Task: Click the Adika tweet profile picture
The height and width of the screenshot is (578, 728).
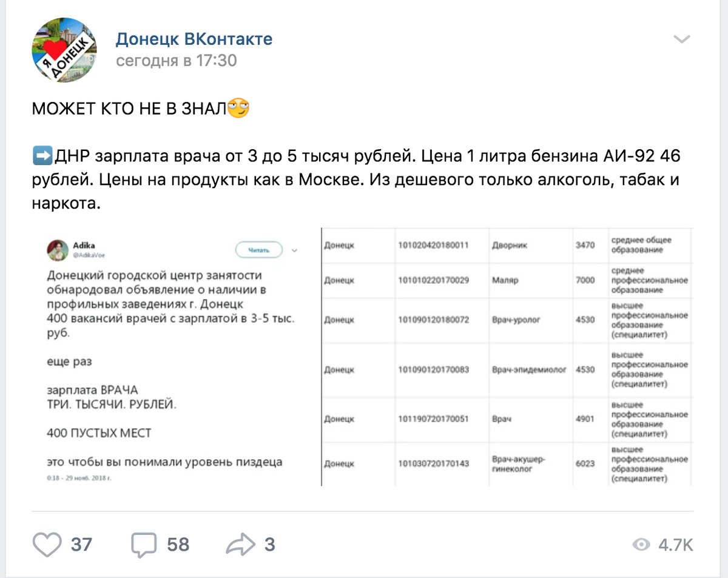Action: [x=57, y=250]
